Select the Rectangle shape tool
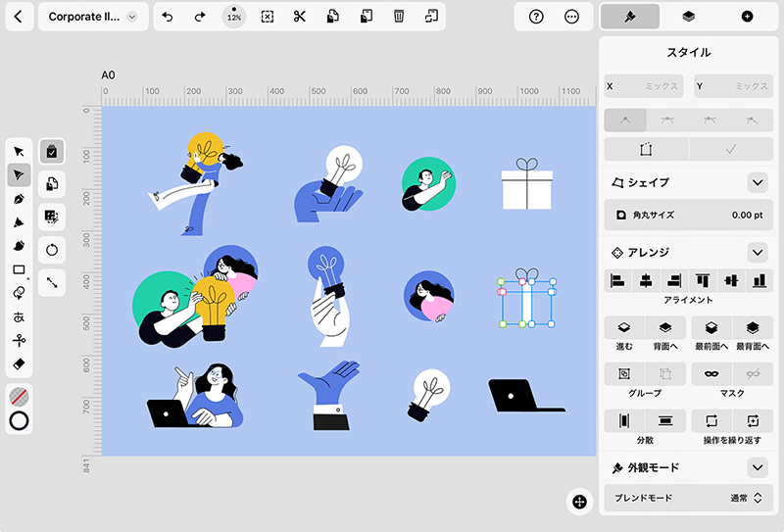The width and height of the screenshot is (784, 532). 19,269
